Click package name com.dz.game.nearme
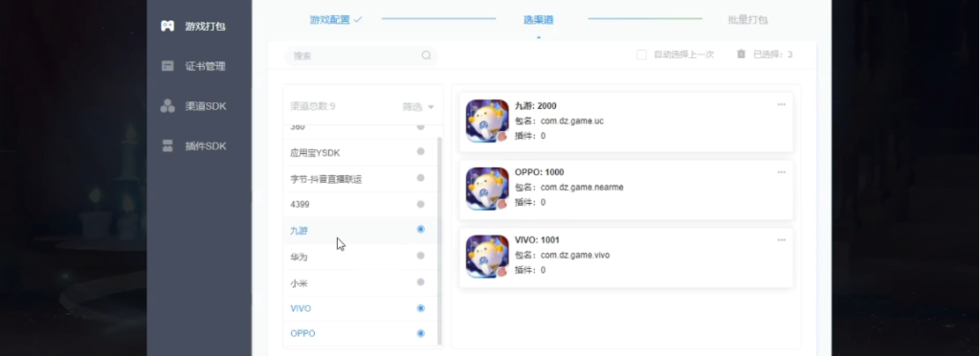980x356 pixels. (583, 188)
